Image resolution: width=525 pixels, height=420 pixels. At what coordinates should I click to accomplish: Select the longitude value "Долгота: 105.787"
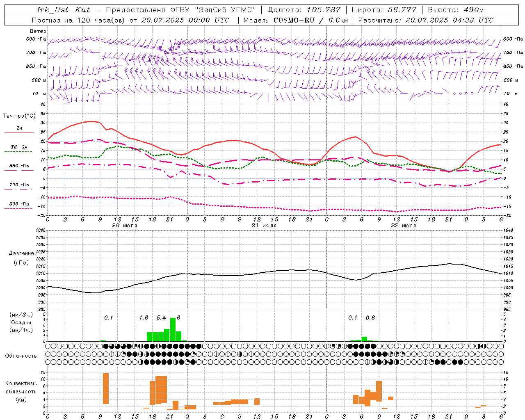click(304, 10)
